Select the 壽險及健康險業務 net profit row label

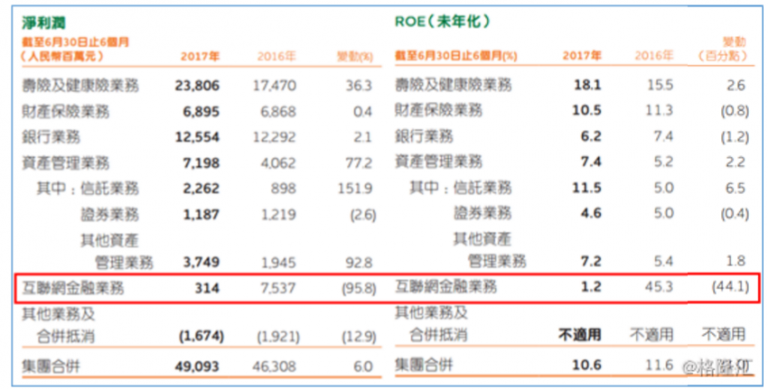point(80,86)
